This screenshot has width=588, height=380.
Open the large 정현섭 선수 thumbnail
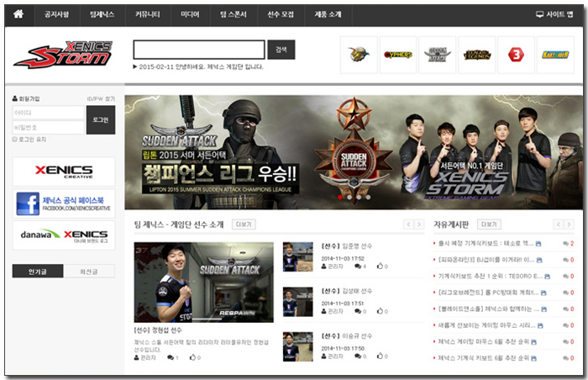click(203, 282)
